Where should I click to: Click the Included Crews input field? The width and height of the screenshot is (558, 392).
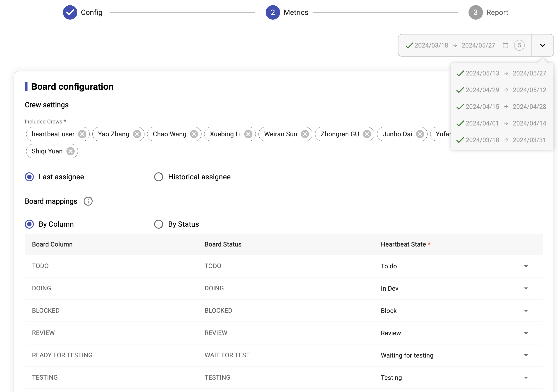click(243, 151)
